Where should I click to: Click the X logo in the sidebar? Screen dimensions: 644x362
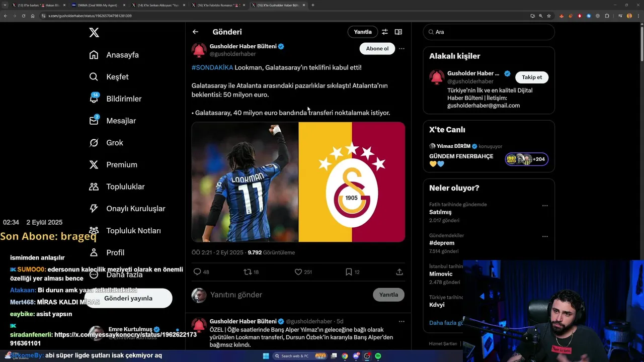(x=94, y=33)
